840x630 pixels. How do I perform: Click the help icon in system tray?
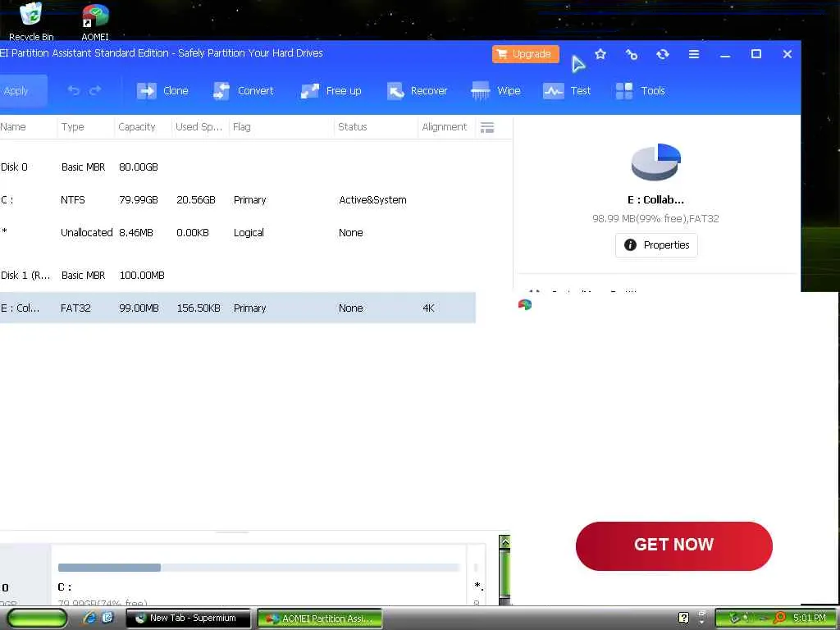click(x=683, y=619)
